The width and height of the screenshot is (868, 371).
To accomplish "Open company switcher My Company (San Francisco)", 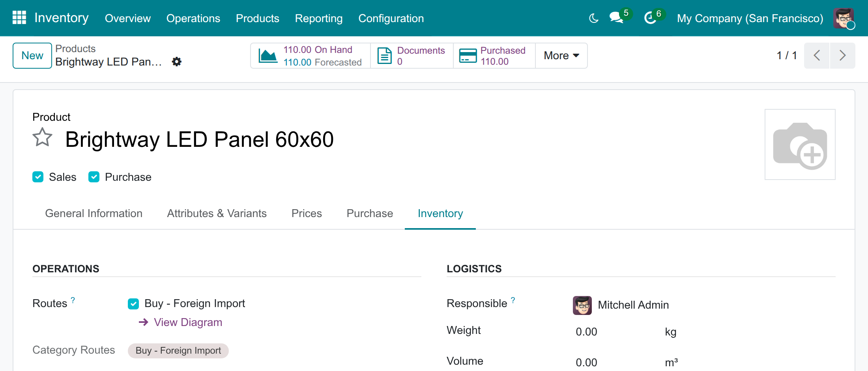I will point(750,18).
